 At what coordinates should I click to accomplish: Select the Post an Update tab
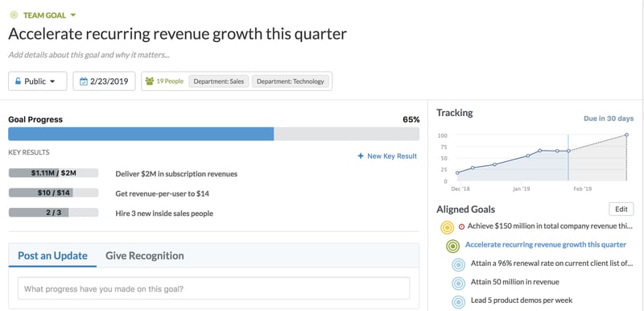coord(52,255)
